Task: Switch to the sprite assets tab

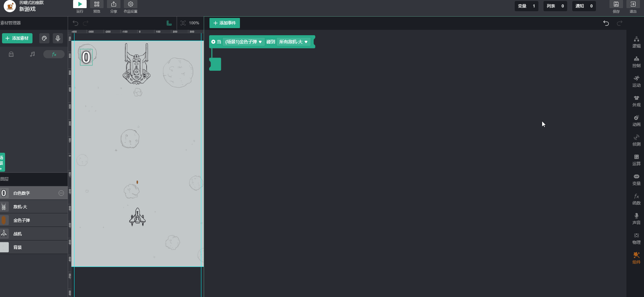Action: (11, 54)
